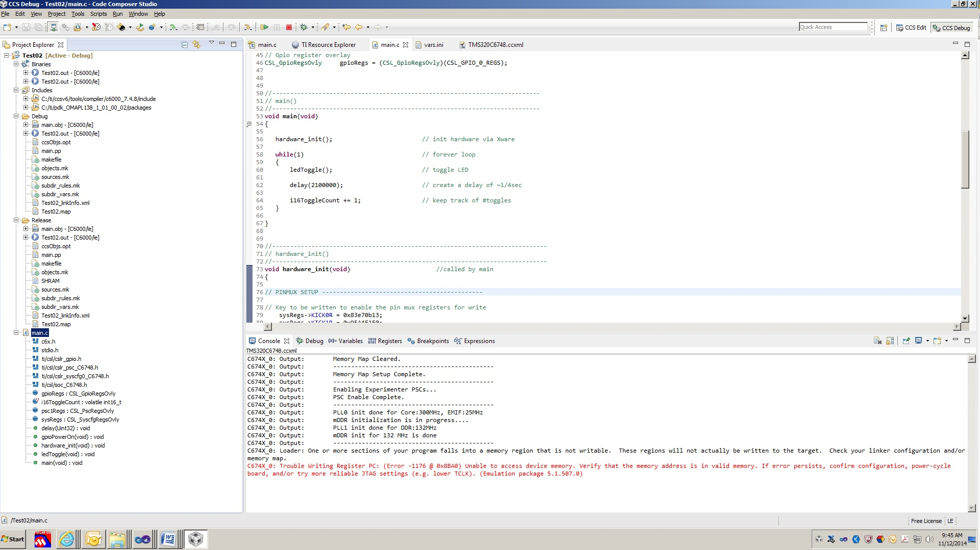
Task: Click editor horizontal scrollbar right arrow
Action: point(957,327)
